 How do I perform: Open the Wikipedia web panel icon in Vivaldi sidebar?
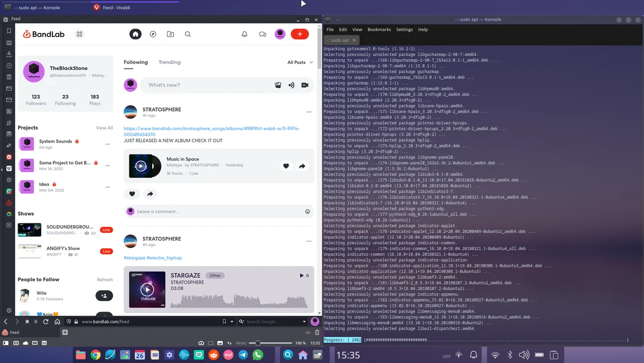pos(8,168)
